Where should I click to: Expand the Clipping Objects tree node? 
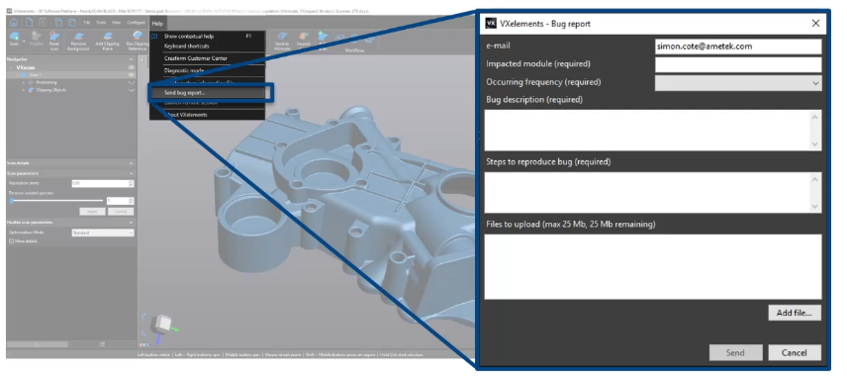[24, 90]
